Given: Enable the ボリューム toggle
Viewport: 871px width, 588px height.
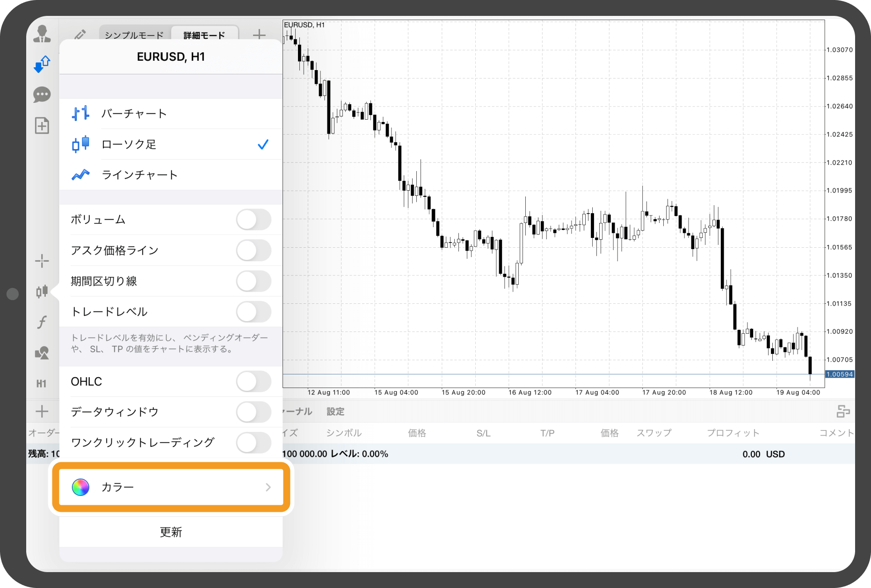Looking at the screenshot, I should coord(253,220).
